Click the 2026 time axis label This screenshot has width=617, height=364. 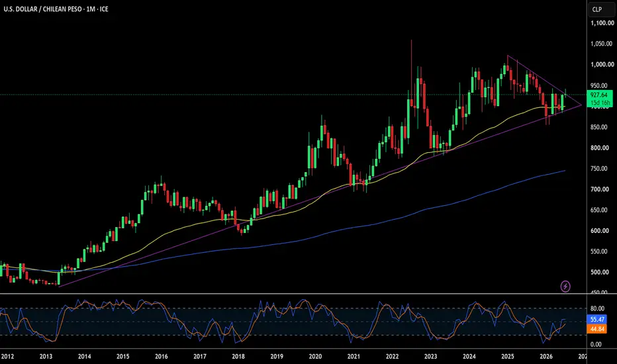pos(546,357)
